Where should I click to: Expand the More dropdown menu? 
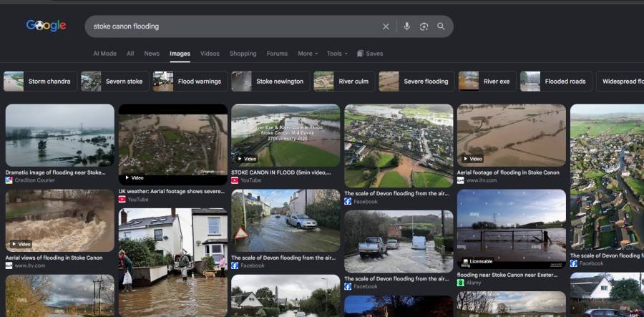[x=308, y=54]
